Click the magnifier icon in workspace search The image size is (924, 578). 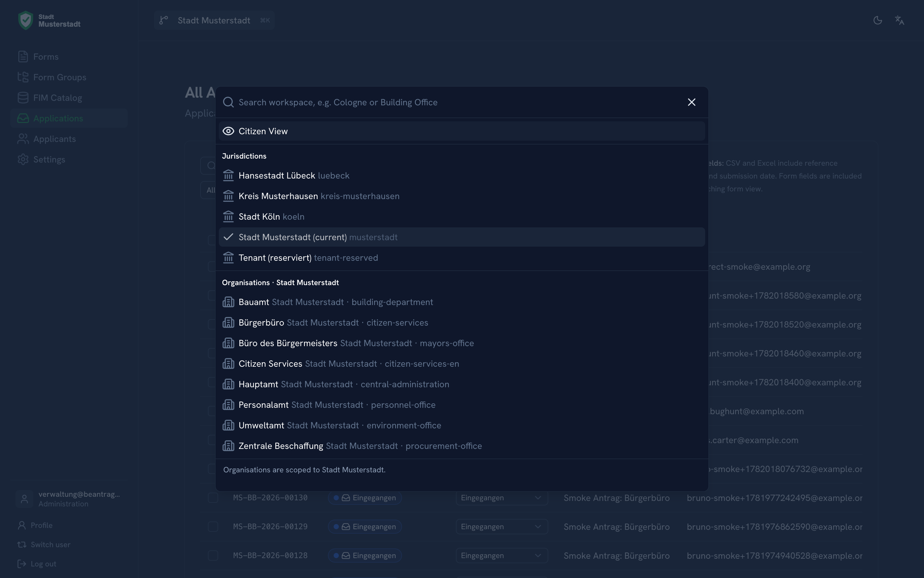(228, 102)
